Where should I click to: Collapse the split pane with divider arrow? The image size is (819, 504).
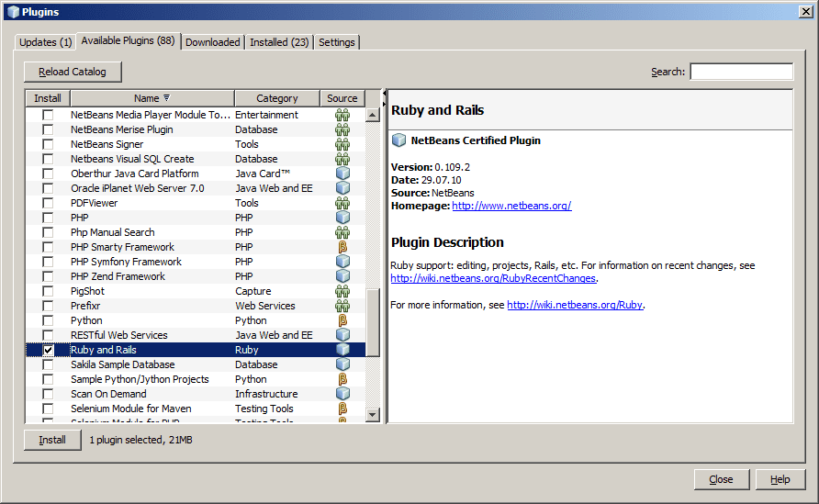384,93
